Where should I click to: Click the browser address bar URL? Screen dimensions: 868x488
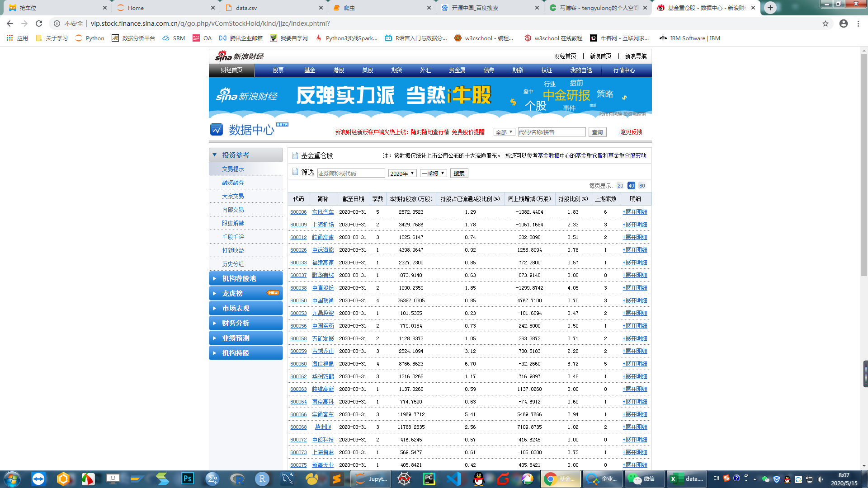tap(210, 23)
